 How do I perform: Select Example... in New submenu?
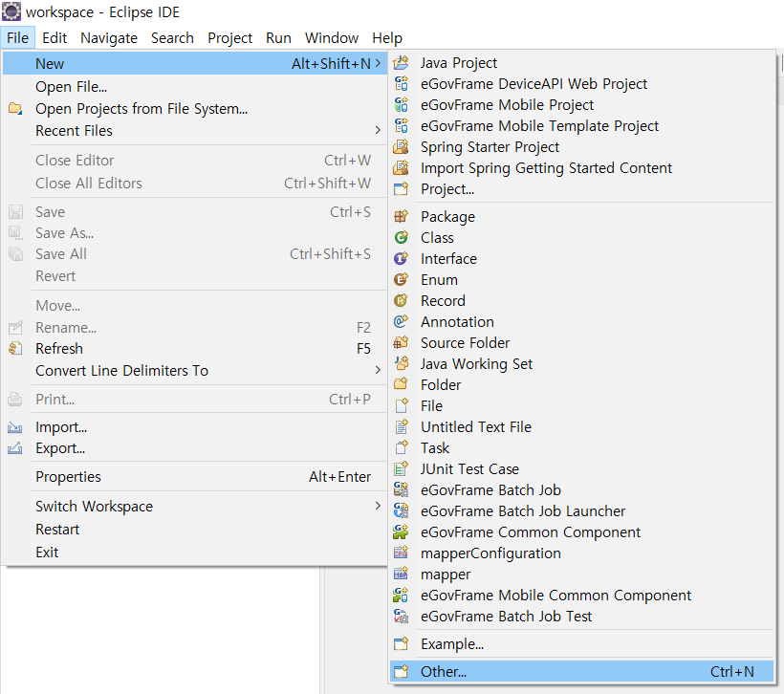tap(581, 644)
